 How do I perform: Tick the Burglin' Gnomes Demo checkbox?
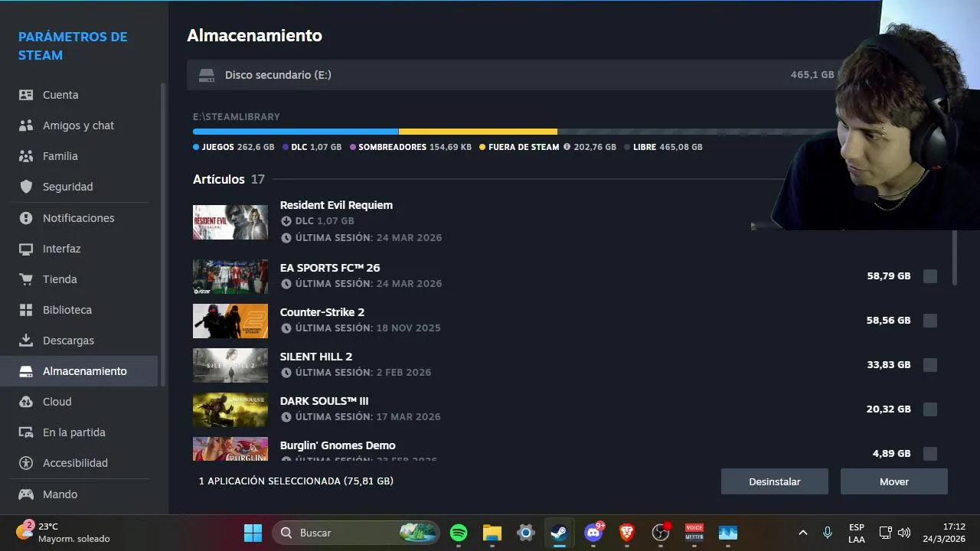click(930, 454)
